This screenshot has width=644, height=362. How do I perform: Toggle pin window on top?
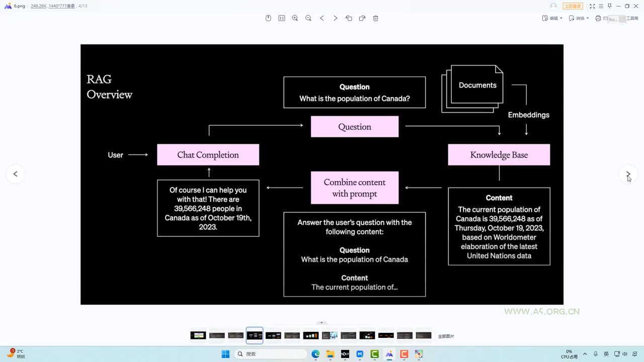609,6
